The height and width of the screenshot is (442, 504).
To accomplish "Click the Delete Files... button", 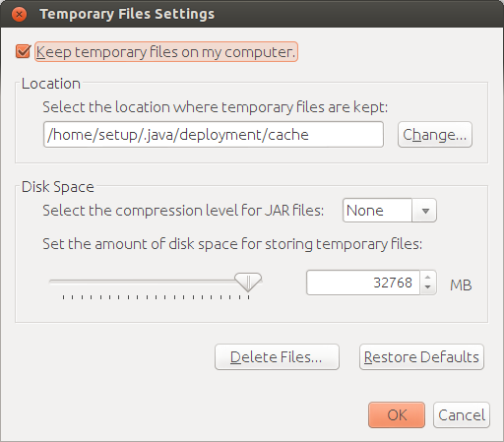I will pyautogui.click(x=277, y=357).
